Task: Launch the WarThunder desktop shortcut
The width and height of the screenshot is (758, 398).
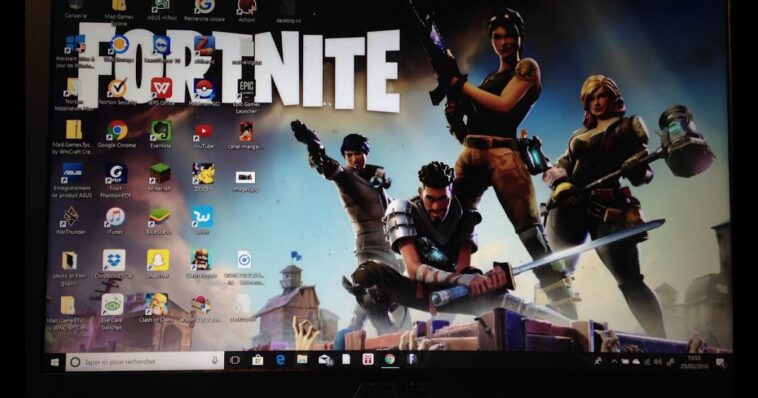Action: [x=71, y=221]
